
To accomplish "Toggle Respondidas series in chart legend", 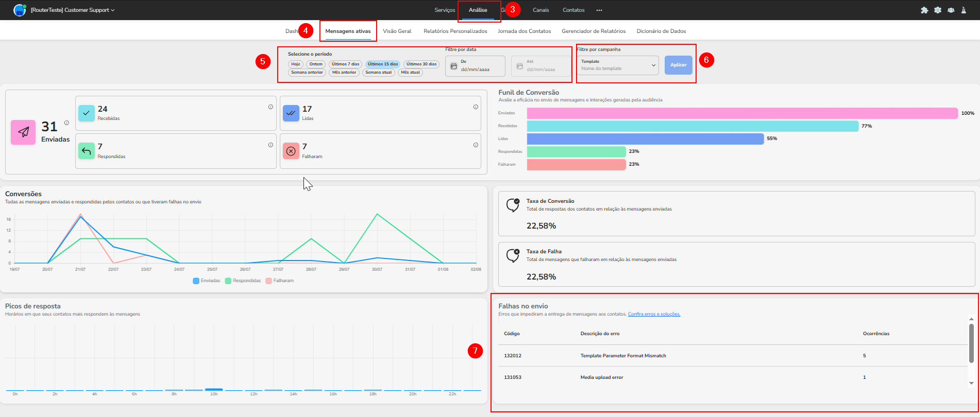I will (243, 281).
